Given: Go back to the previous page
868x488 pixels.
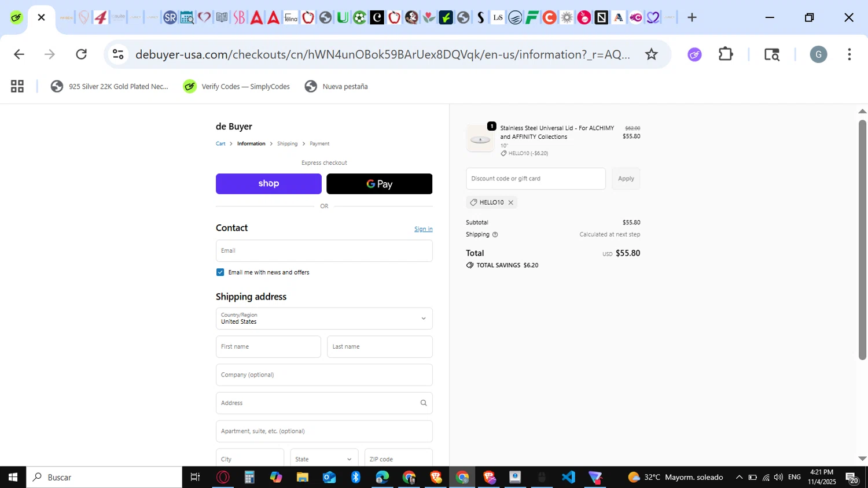Looking at the screenshot, I should click(x=19, y=54).
